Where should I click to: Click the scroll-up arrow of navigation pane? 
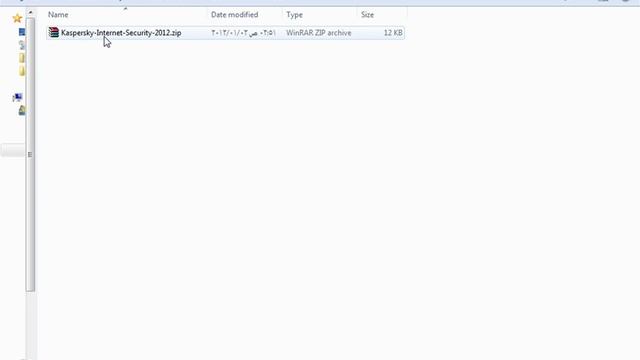click(x=30, y=13)
